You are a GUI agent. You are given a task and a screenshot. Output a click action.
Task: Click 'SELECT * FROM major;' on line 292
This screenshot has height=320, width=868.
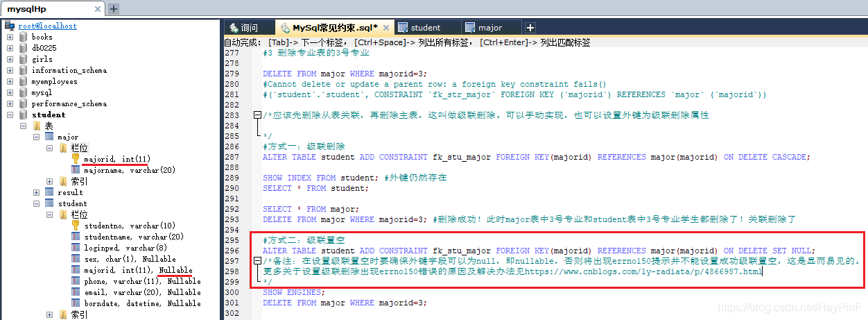pos(311,209)
